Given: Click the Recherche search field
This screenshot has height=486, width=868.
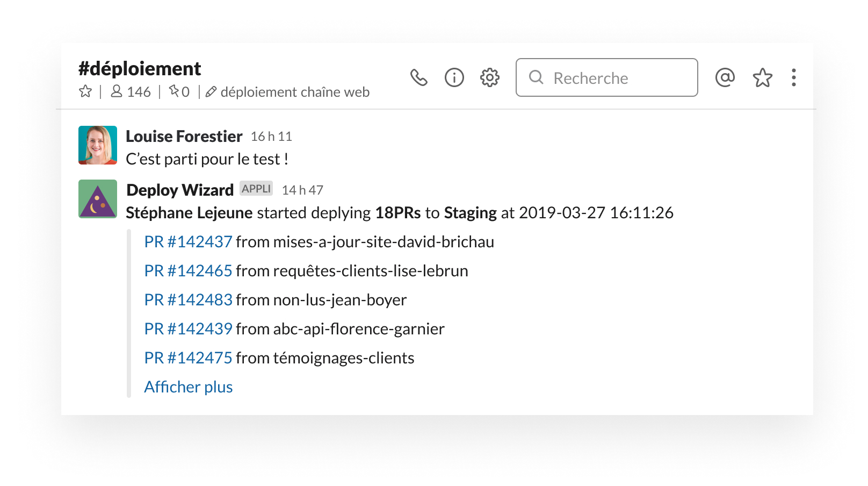Looking at the screenshot, I should [606, 77].
